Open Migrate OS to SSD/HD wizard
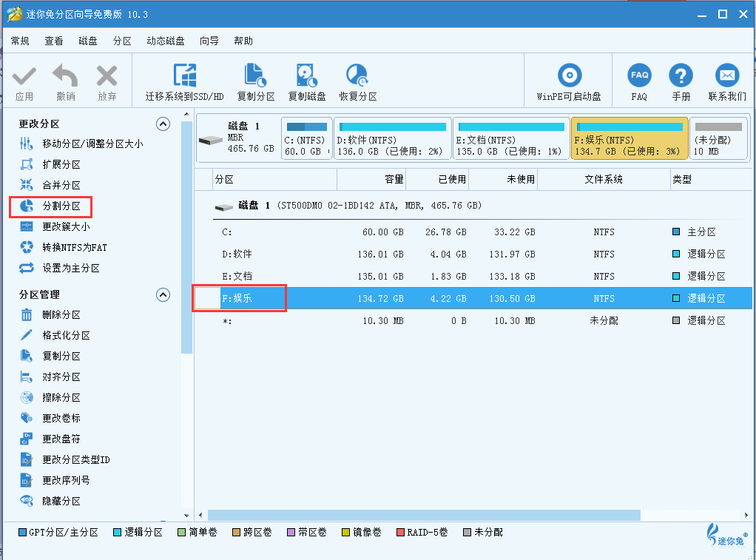This screenshot has width=756, height=560. 185,82
